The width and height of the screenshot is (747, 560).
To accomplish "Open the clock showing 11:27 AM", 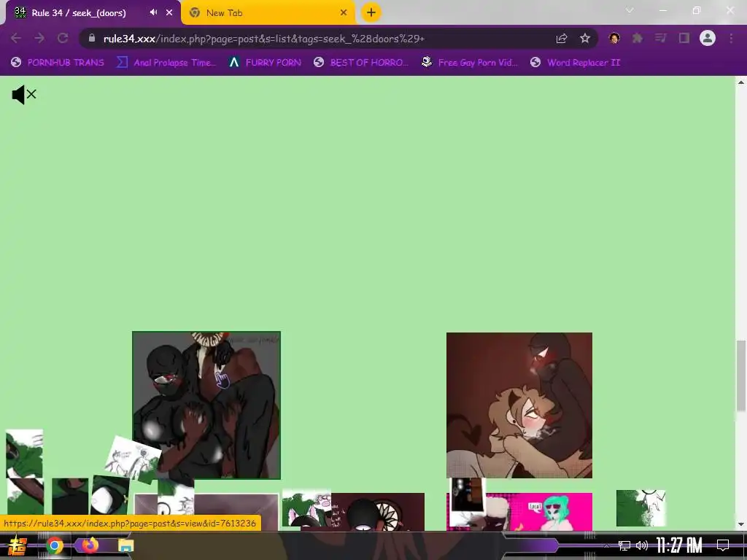I will 679,545.
